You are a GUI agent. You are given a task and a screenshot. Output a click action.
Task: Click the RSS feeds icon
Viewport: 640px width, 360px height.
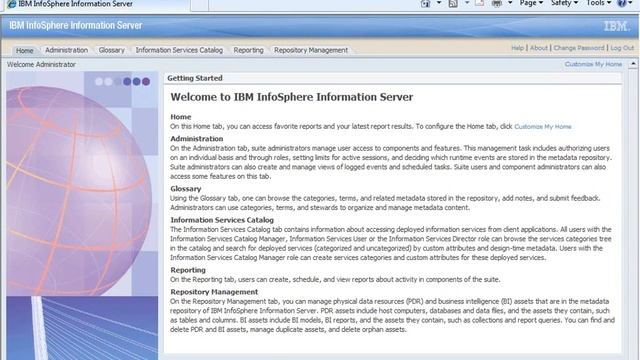pyautogui.click(x=453, y=3)
